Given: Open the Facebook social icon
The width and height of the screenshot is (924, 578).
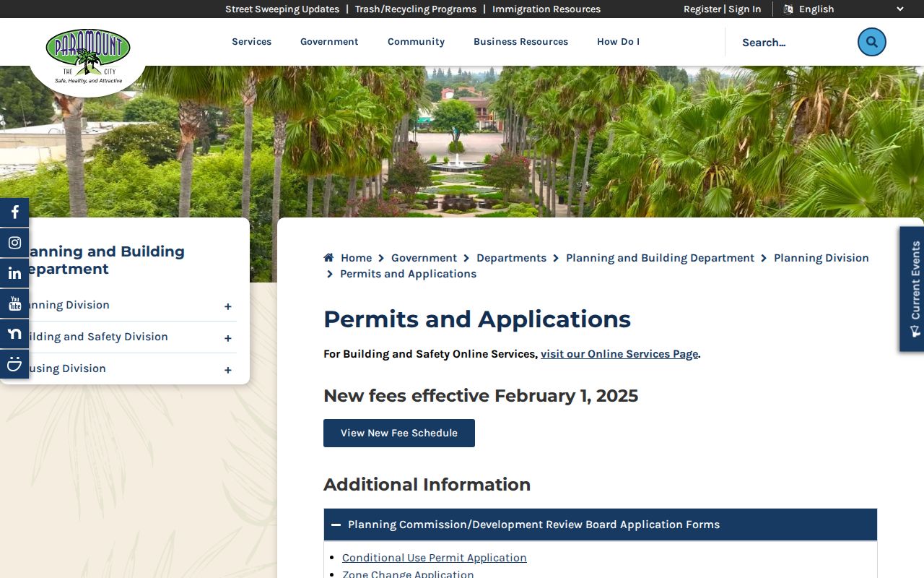Looking at the screenshot, I should [x=14, y=212].
